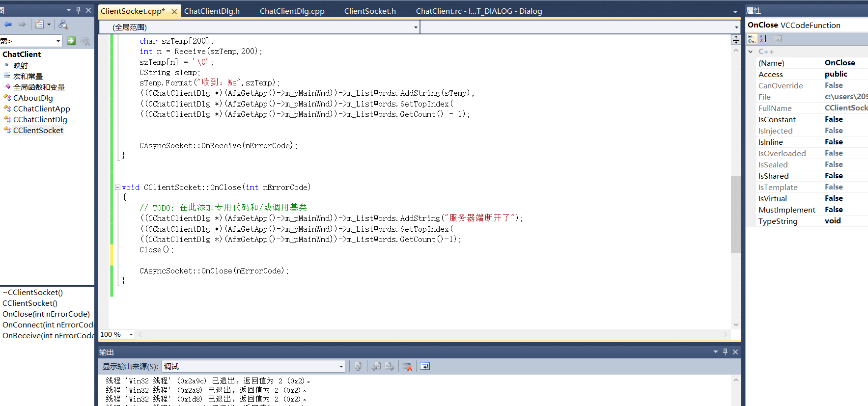The image size is (868, 406).
Task: Click the clear search icon in Class View
Action: 85,41
